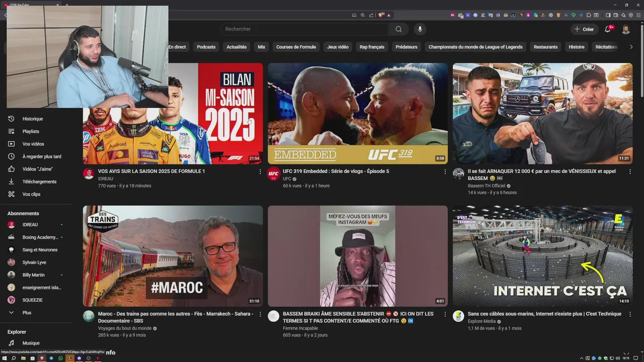Open options menu for VOS AVIS SUR LA SAISON video
Screen dimensions: 644x362
(x=260, y=172)
